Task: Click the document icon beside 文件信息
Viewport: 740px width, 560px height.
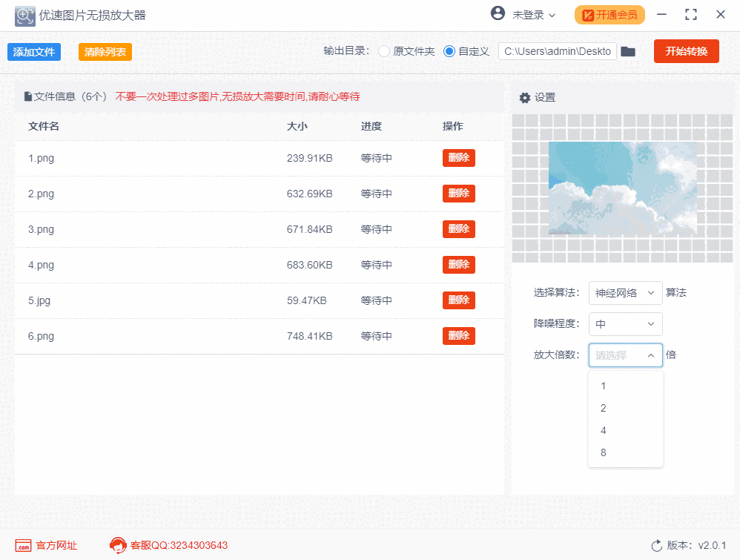Action: pyautogui.click(x=27, y=96)
